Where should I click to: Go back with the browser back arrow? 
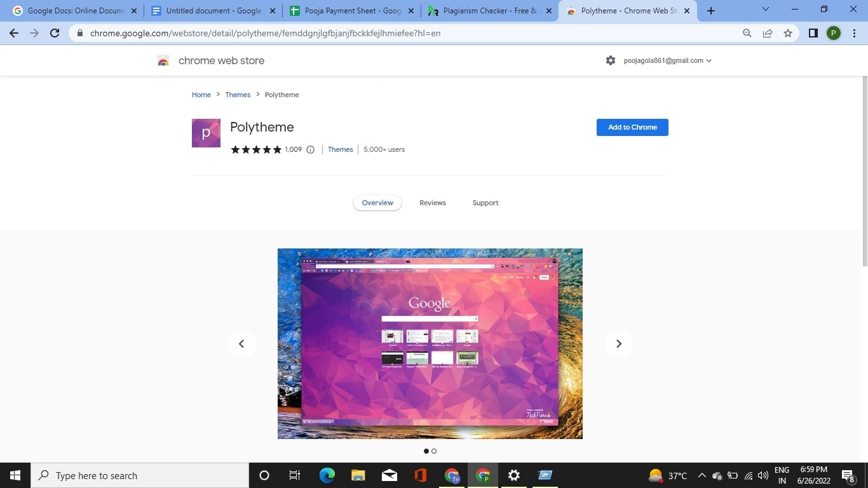pos(14,33)
